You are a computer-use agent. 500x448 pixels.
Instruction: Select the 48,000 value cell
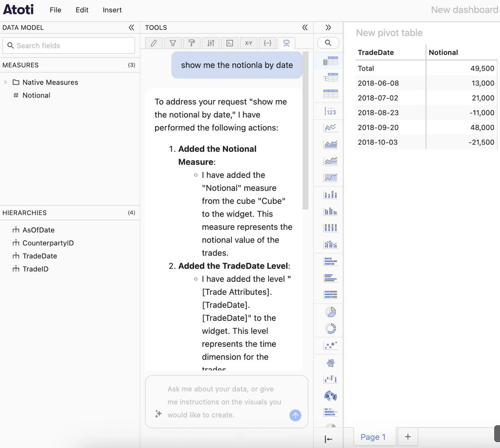(462, 128)
